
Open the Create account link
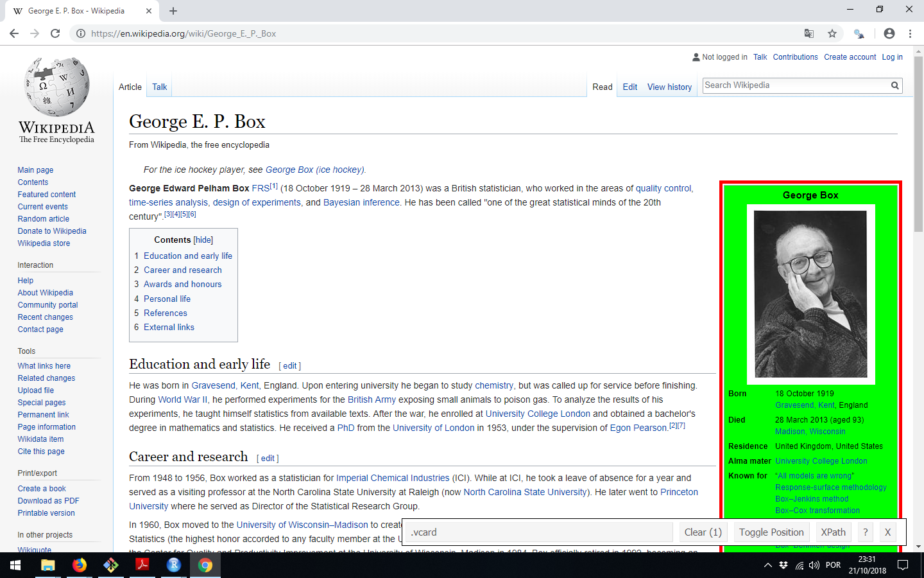coord(850,57)
